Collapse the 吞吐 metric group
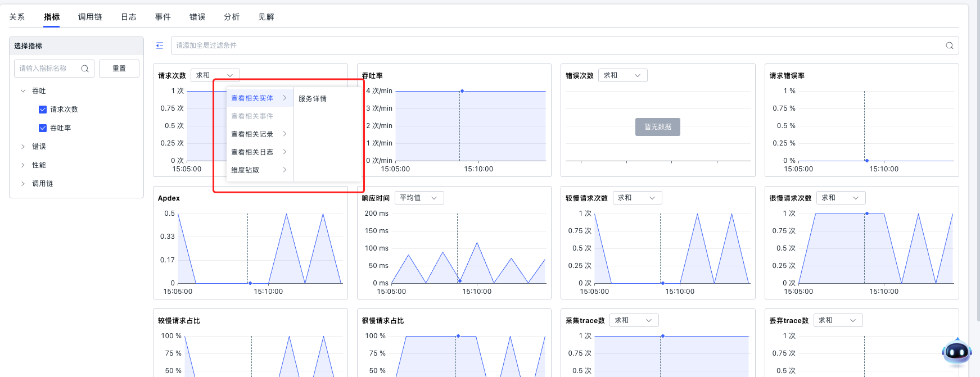This screenshot has height=377, width=980. (x=23, y=91)
